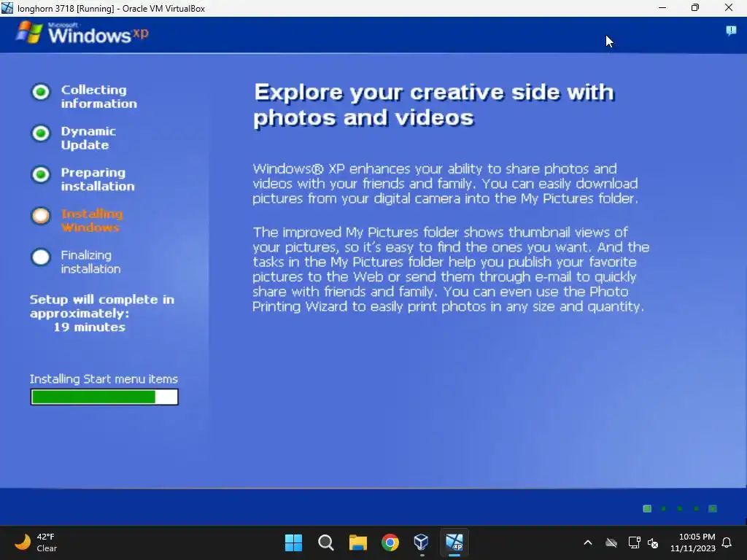
Task: Open VirtualBox Manager from the taskbar
Action: (x=422, y=542)
